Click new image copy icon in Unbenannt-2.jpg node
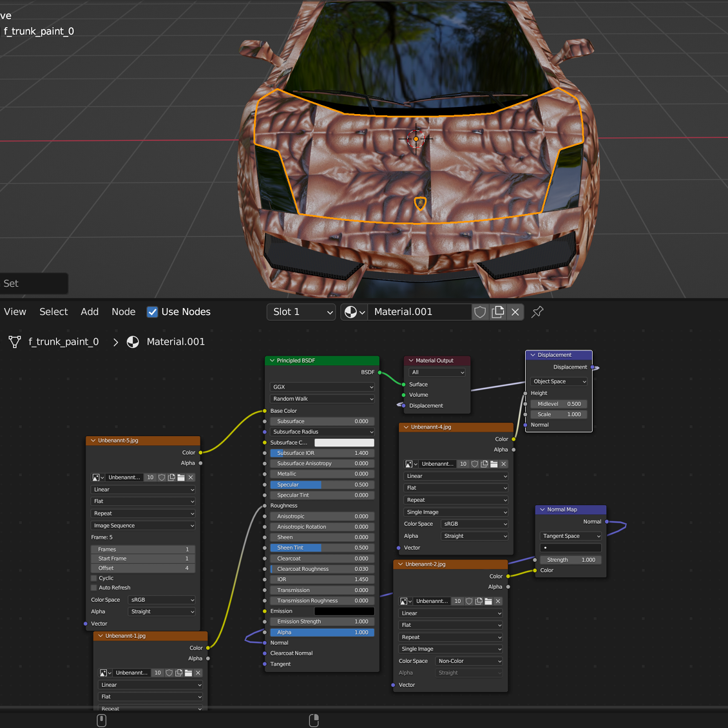 479,601
